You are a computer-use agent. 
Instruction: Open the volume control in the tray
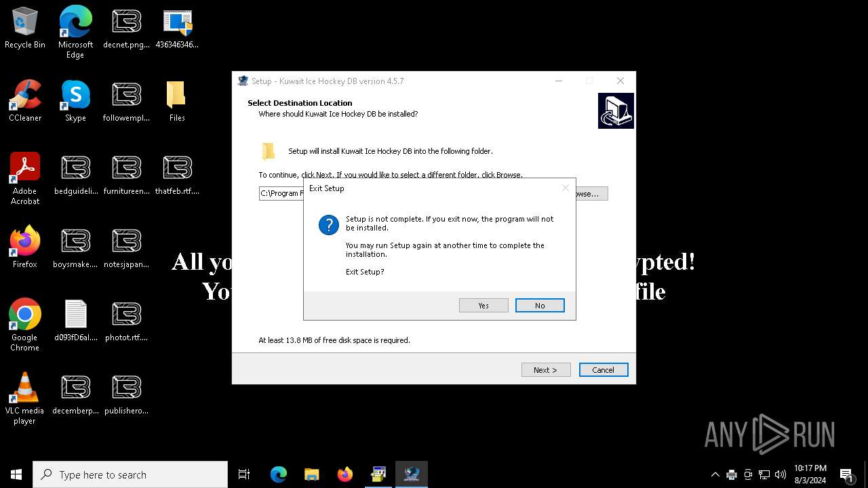[781, 474]
